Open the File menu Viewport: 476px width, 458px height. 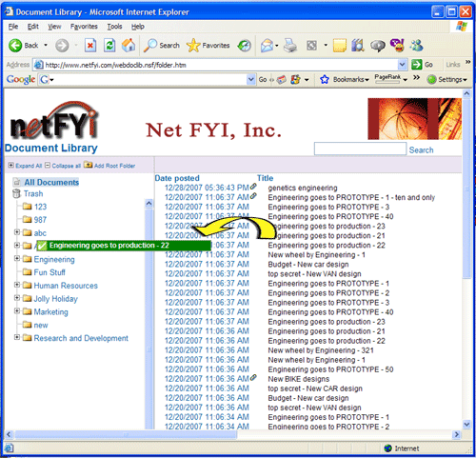pos(13,27)
